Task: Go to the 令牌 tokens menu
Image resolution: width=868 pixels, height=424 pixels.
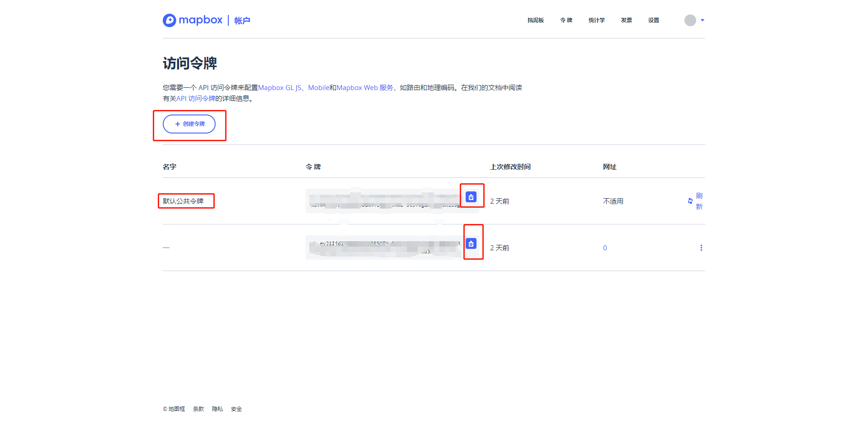Action: click(x=566, y=20)
